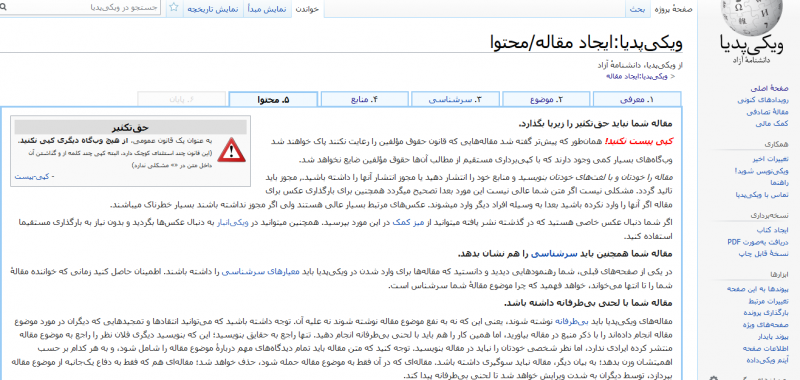800x380 pixels.
Task: Open the نمایش تاریخچه tab
Action: (212, 9)
